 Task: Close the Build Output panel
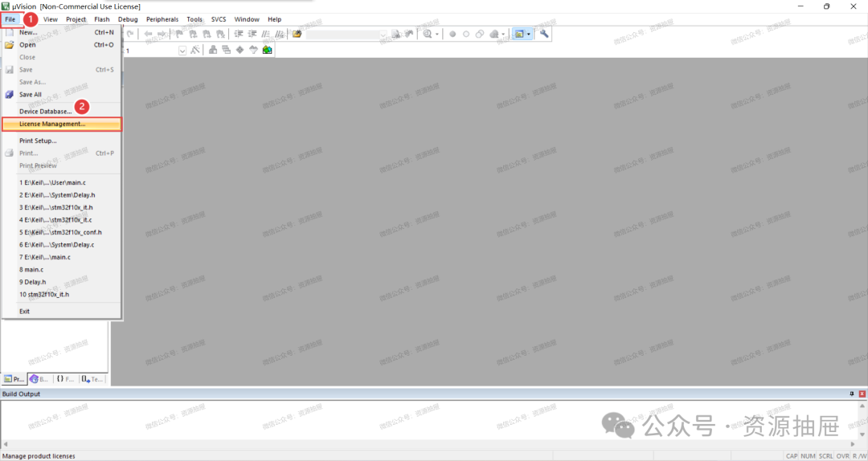[x=862, y=394]
